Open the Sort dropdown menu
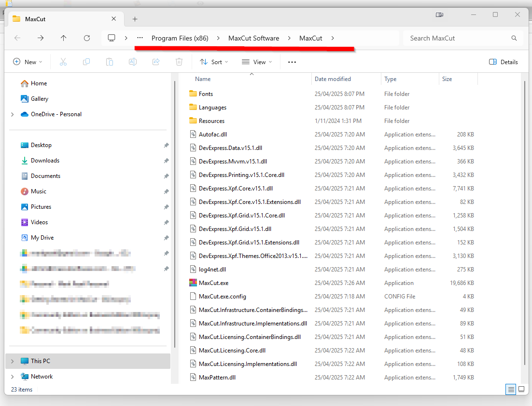 pos(214,62)
